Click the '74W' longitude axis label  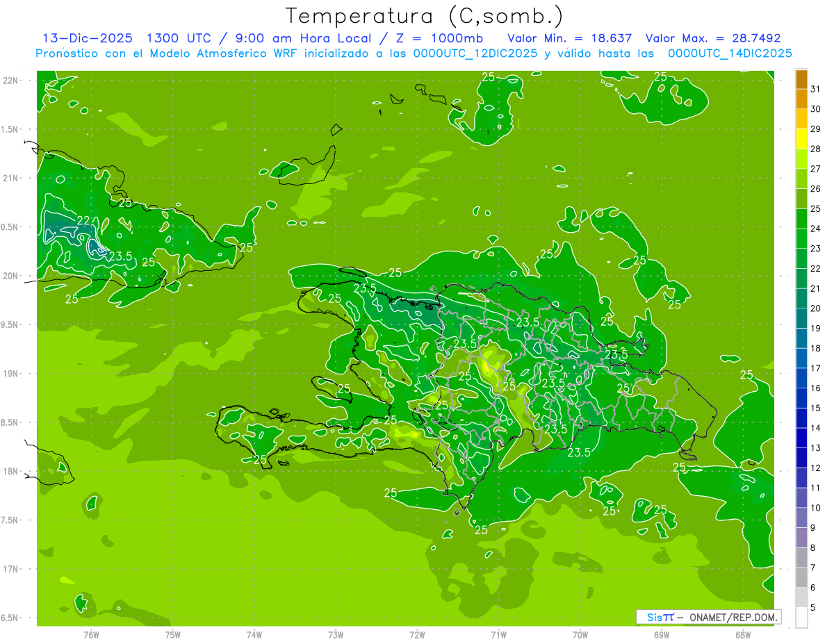click(254, 635)
